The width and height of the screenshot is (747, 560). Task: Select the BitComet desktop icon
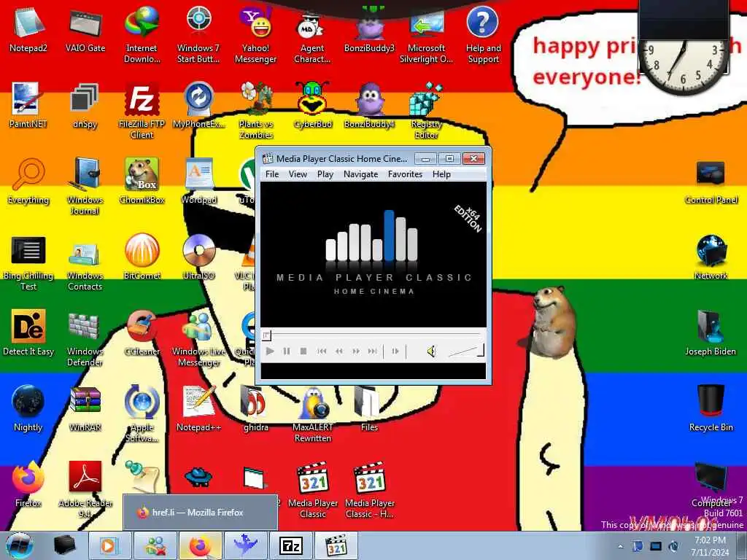point(142,256)
